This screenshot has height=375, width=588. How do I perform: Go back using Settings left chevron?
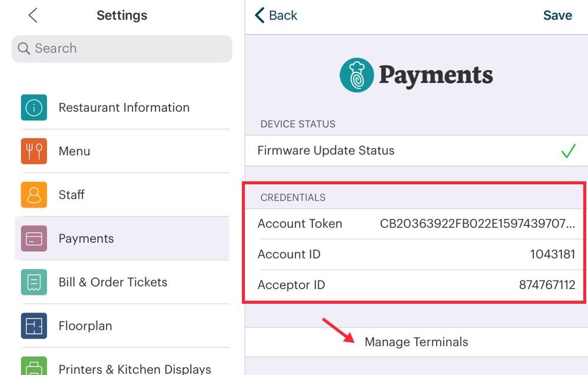33,15
